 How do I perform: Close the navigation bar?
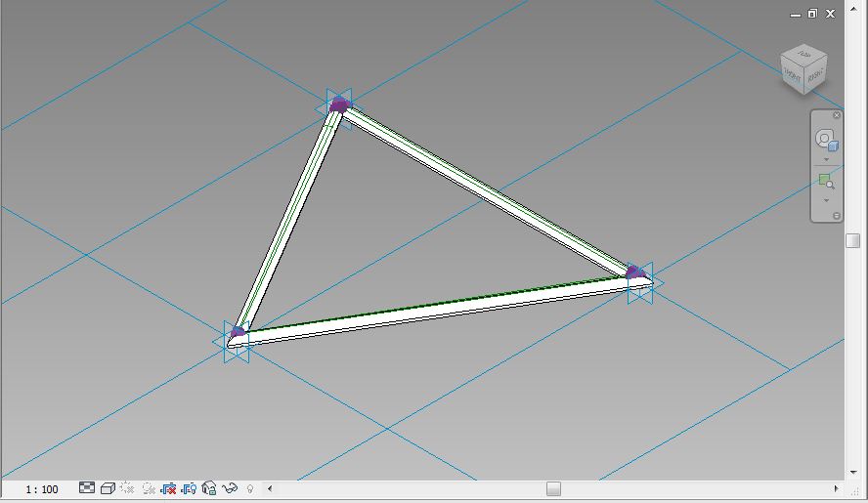click(837, 115)
